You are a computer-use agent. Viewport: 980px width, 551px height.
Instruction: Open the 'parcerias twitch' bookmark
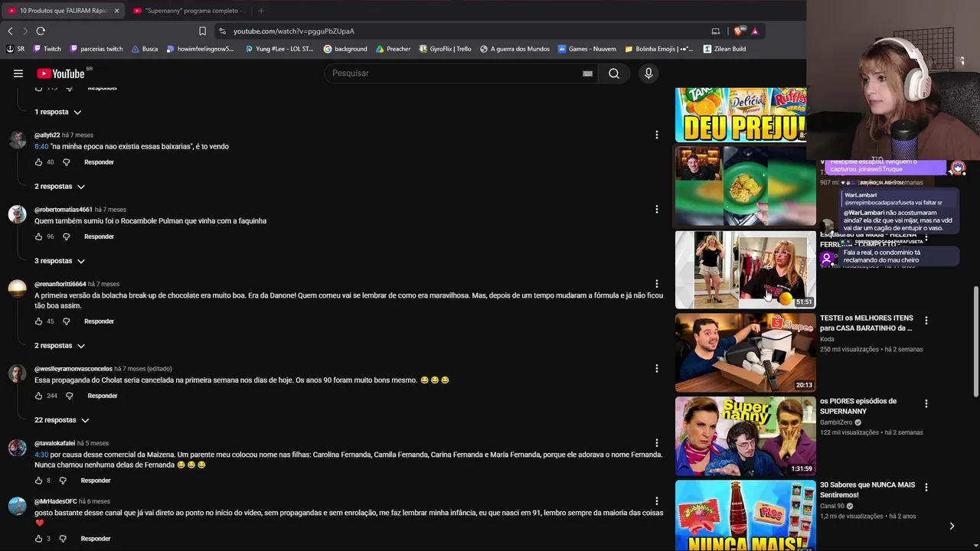[96, 49]
